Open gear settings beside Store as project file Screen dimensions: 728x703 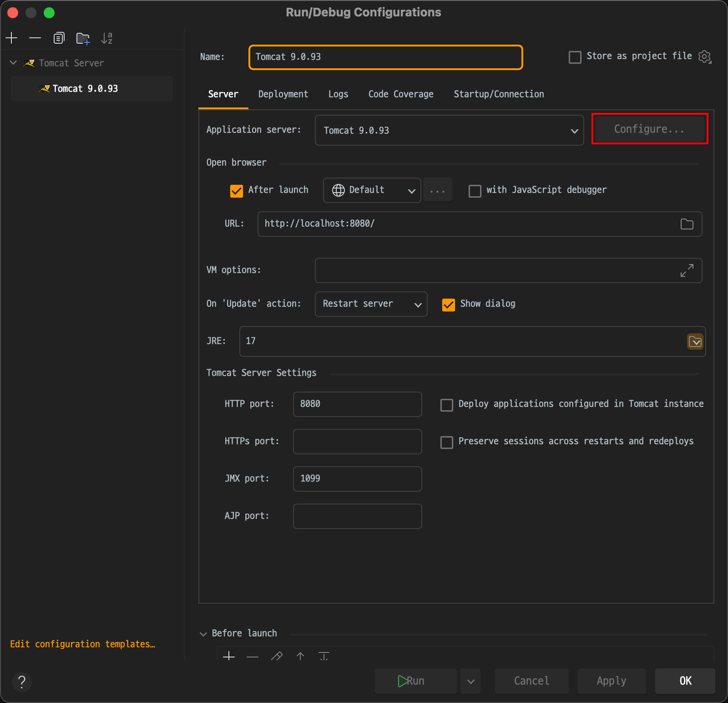click(704, 56)
